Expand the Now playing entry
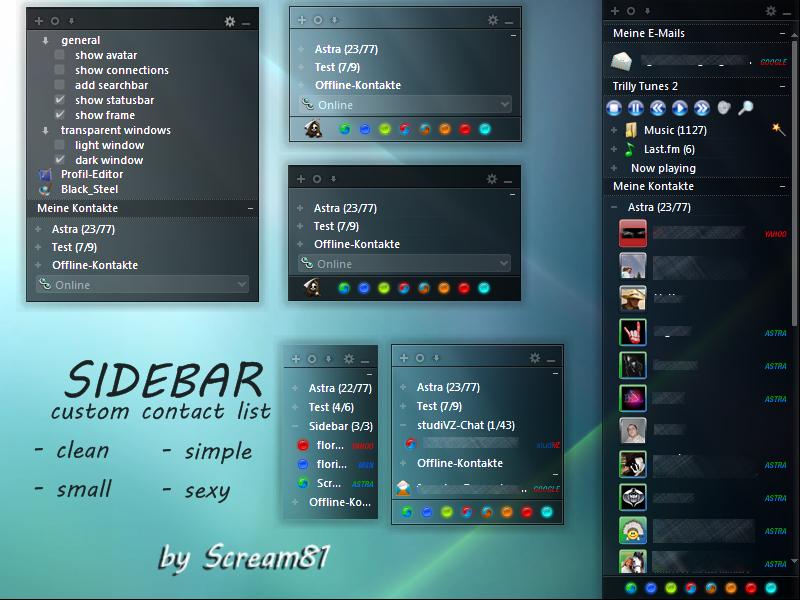Image resolution: width=800 pixels, height=600 pixels. click(x=614, y=168)
